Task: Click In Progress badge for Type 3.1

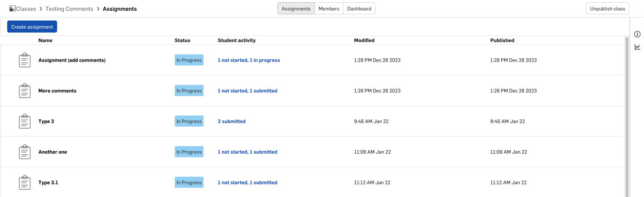Action: click(189, 183)
